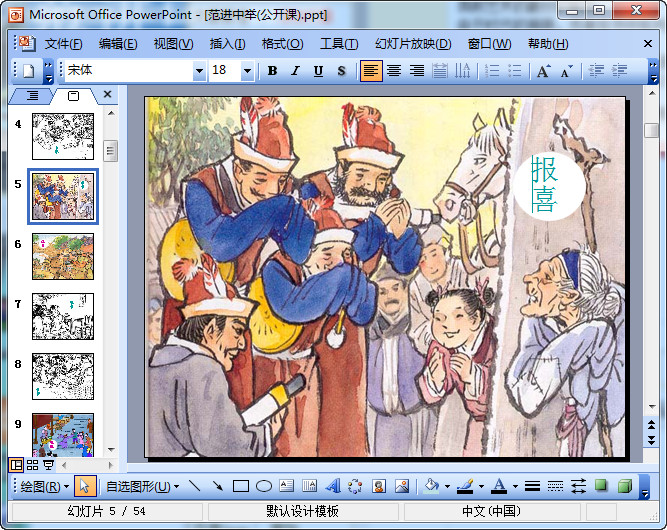Switch to the Outline tab
Screen dimensions: 667x530
32,96
